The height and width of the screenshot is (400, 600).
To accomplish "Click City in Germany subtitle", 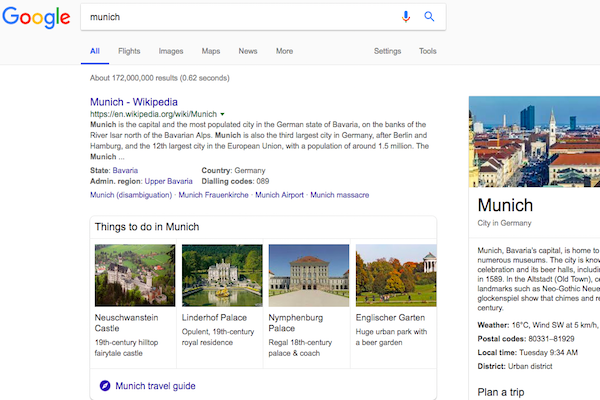I will (x=504, y=223).
